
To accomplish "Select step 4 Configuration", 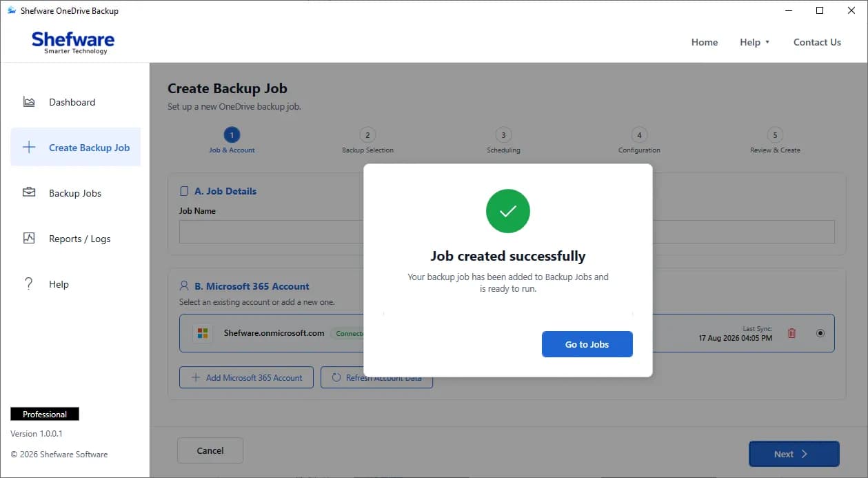I will pos(639,140).
